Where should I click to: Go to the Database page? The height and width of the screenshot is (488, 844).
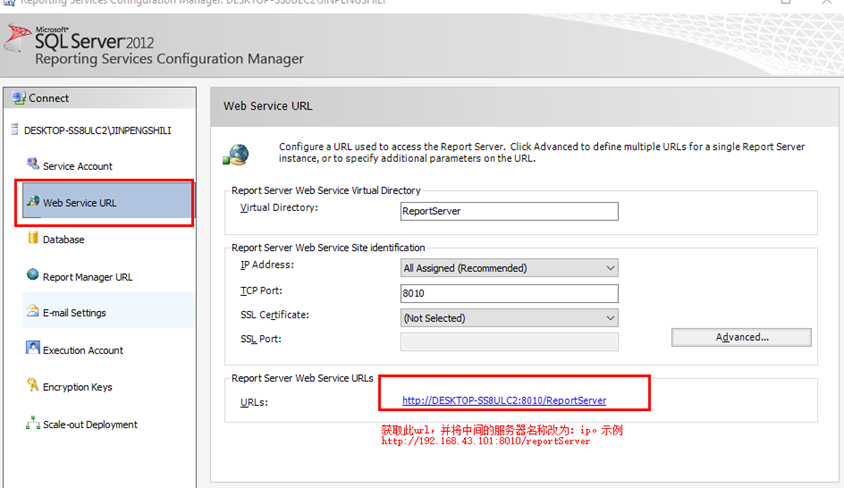[64, 239]
